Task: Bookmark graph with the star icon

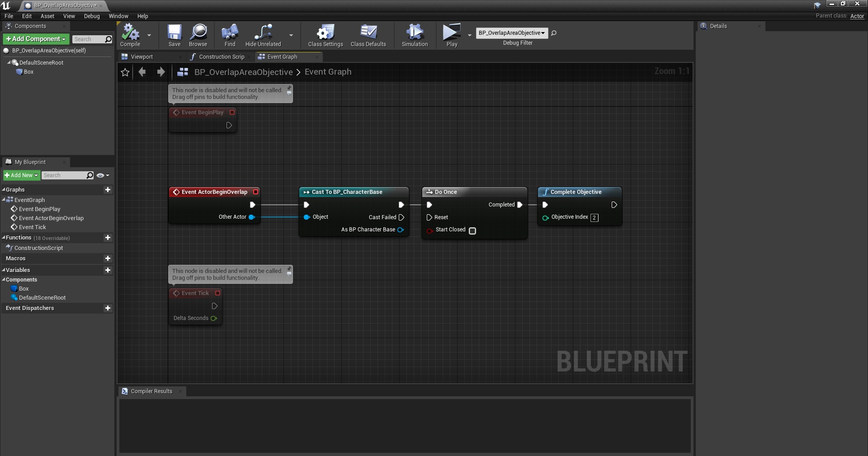Action: click(125, 72)
